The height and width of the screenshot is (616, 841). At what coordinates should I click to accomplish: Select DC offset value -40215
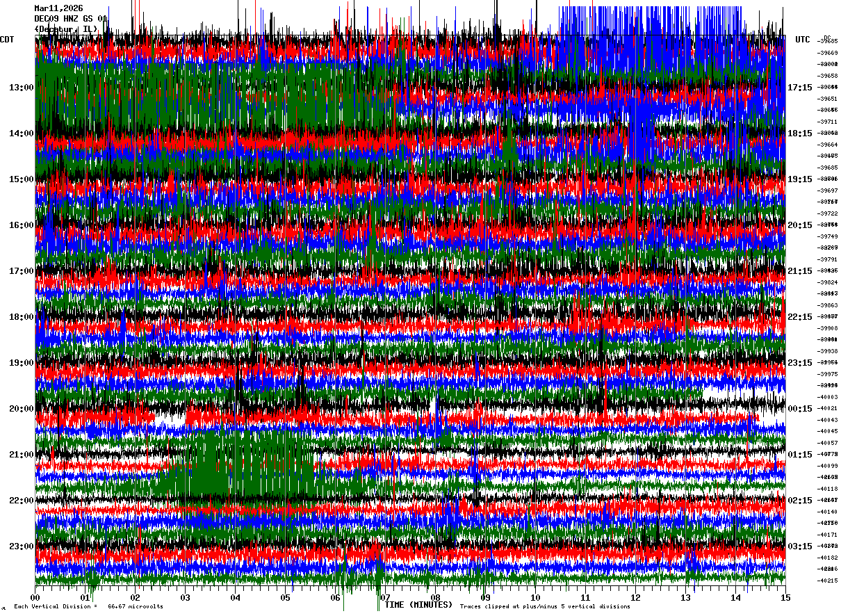pyautogui.click(x=828, y=581)
